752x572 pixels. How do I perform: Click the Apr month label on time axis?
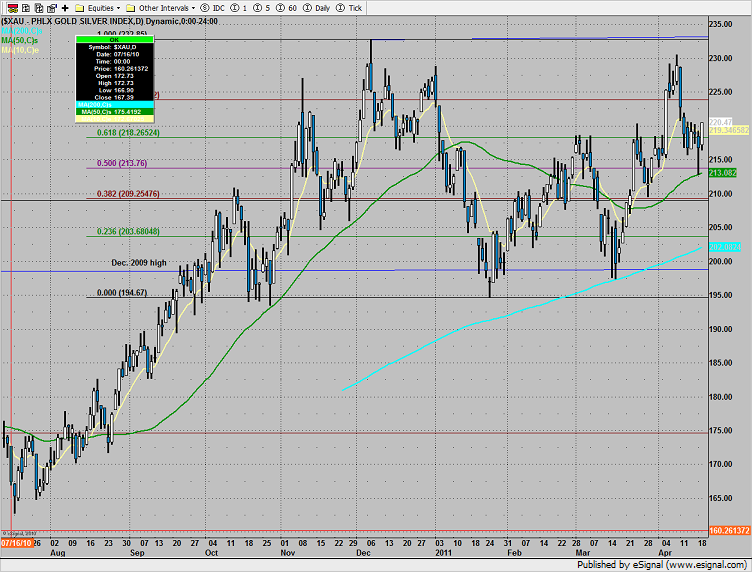665,553
